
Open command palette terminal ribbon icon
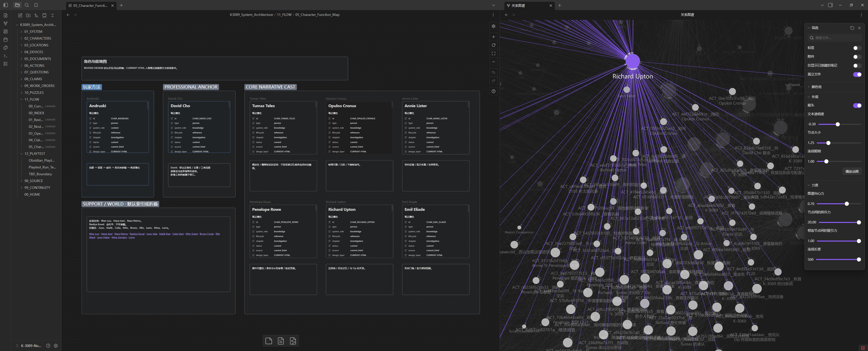coord(5,55)
